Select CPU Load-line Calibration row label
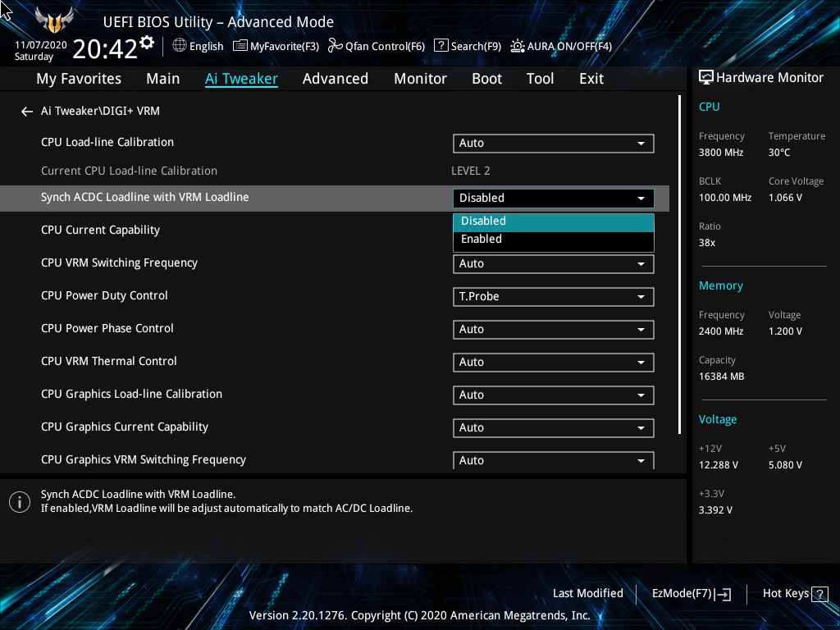The height and width of the screenshot is (630, 840). pos(107,143)
